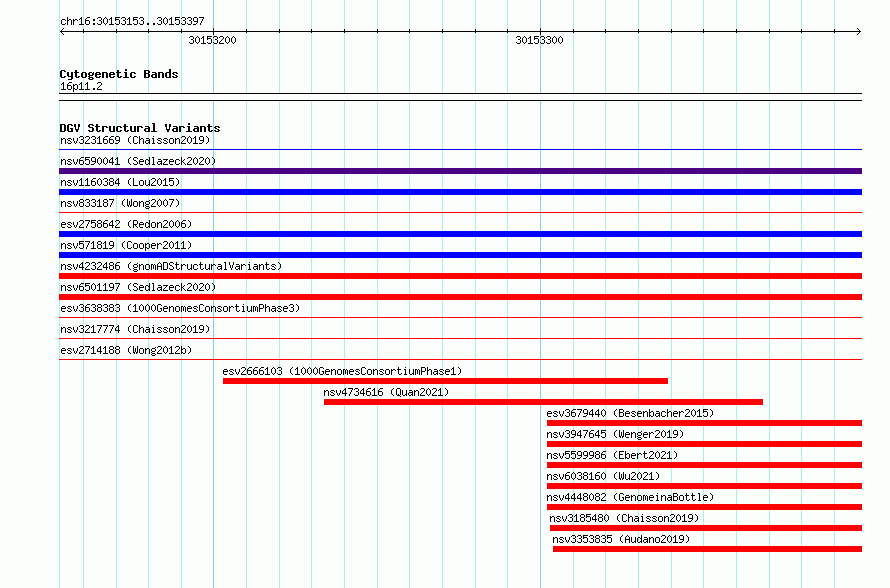890x588 pixels.
Task: Click the nsv3185480 red variant bar
Action: (x=706, y=528)
